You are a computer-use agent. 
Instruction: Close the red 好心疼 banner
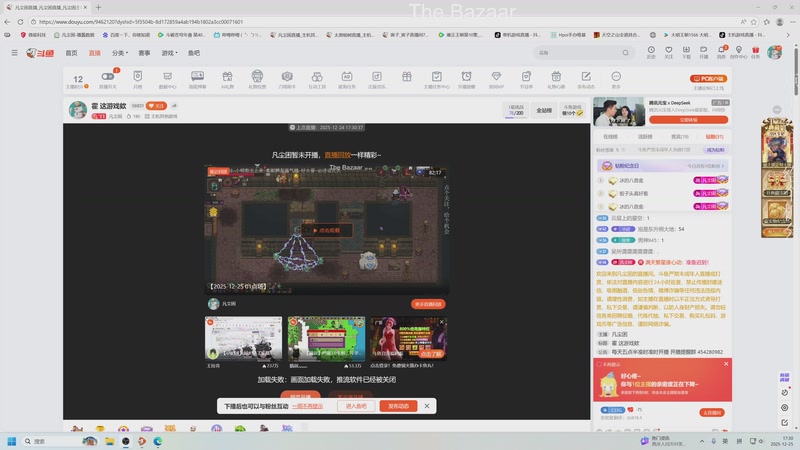point(726,364)
